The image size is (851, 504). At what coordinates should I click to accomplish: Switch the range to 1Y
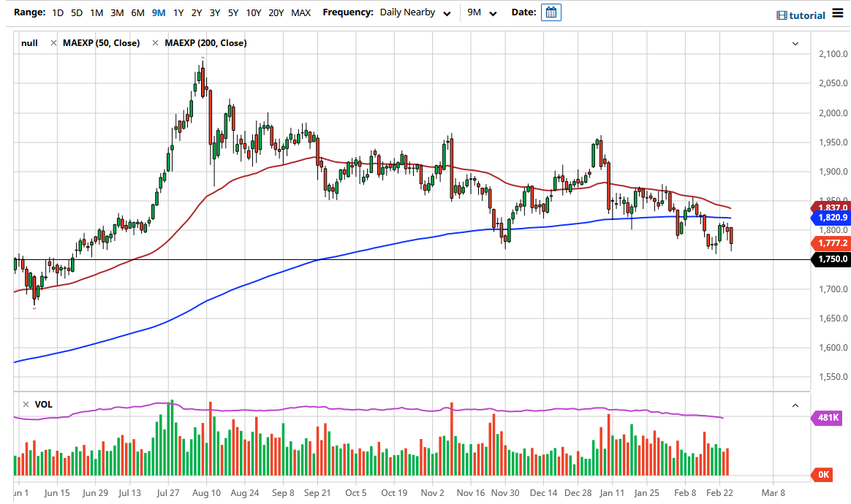[178, 12]
